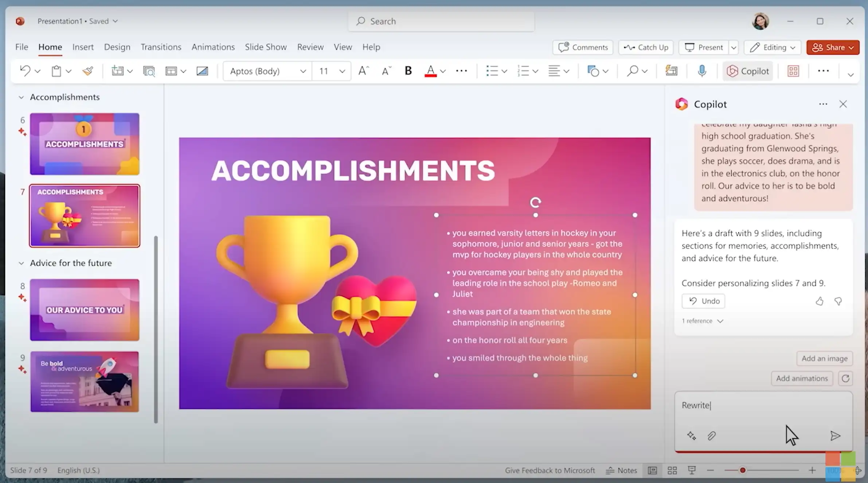Expand the 1 reference chevron

click(x=720, y=321)
